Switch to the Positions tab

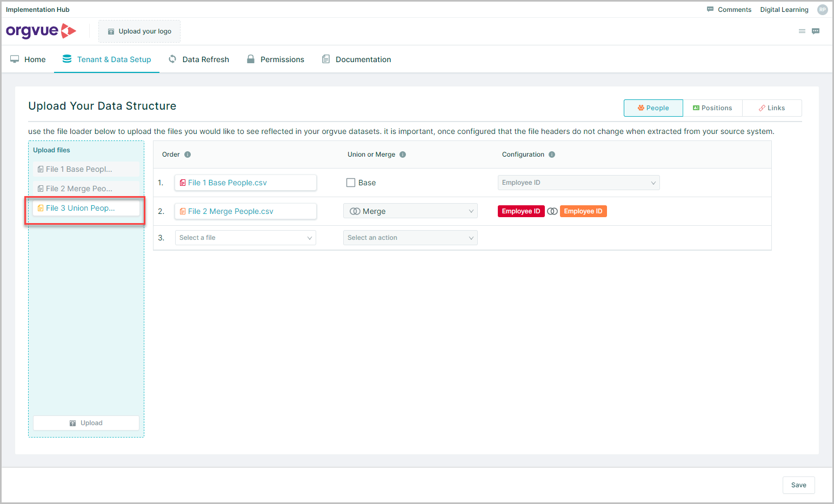pos(713,108)
